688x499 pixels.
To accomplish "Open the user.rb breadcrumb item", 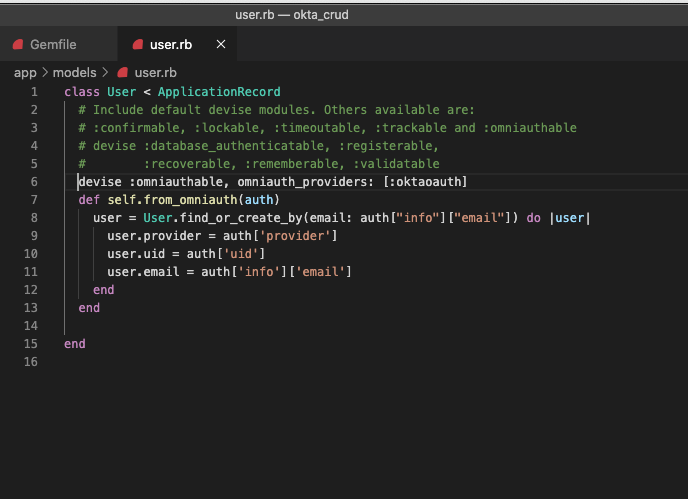I will pos(155,73).
